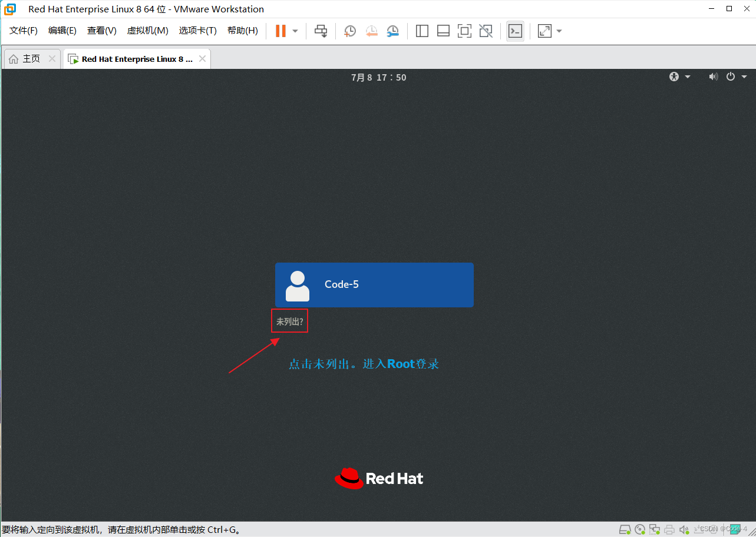Expand the stretch display dropdown arrow

(x=559, y=31)
